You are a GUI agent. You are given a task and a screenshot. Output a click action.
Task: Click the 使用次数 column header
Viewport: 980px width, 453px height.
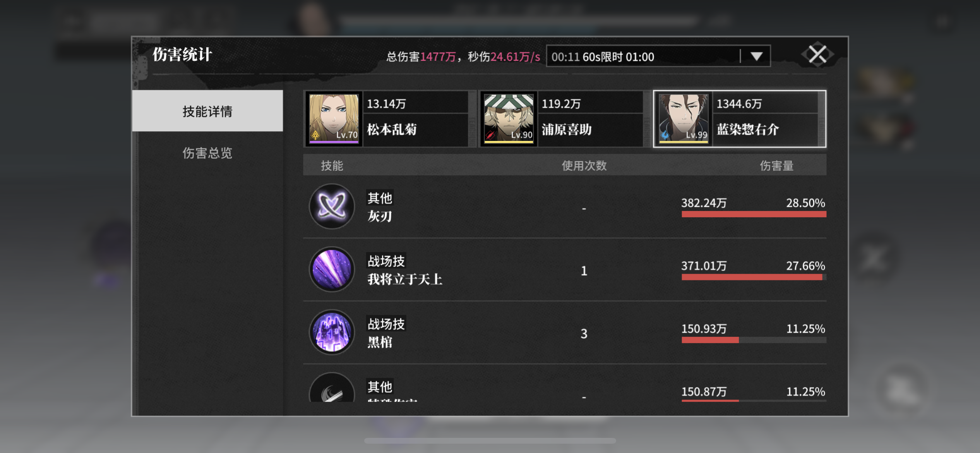(584, 166)
